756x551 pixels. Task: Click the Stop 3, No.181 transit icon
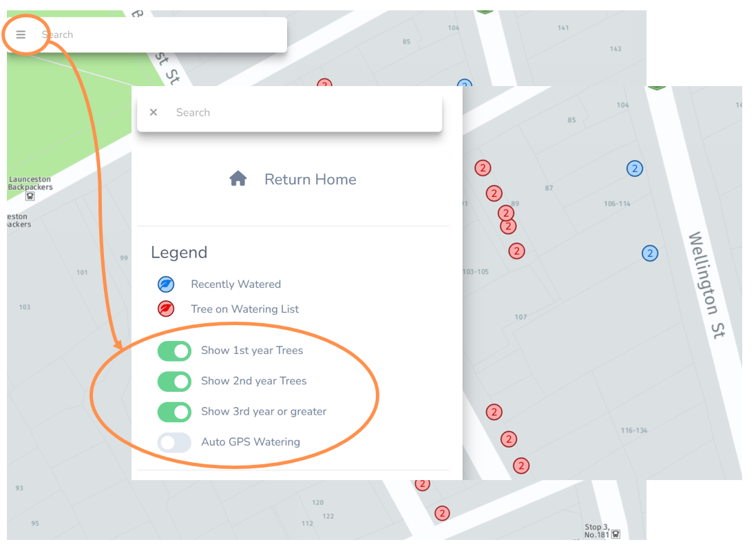tap(616, 534)
